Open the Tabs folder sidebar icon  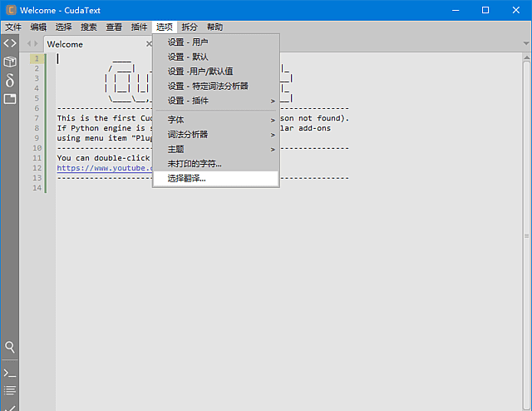9,99
